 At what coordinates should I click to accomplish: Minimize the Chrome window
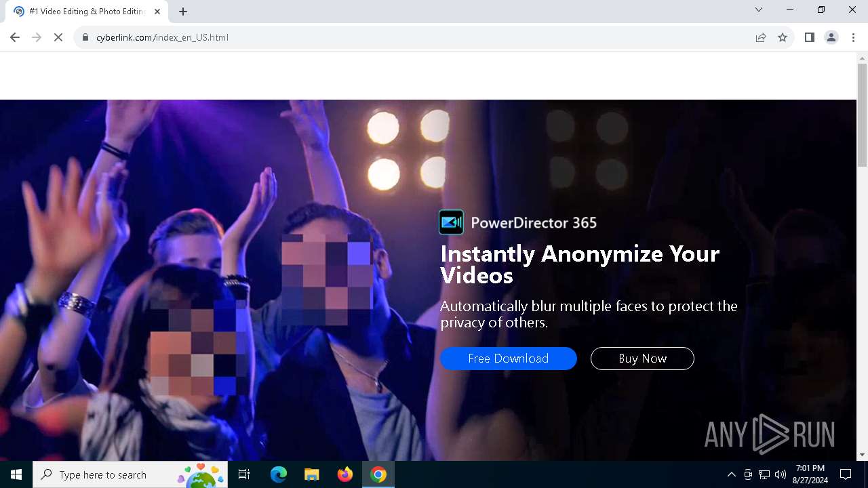pos(790,10)
